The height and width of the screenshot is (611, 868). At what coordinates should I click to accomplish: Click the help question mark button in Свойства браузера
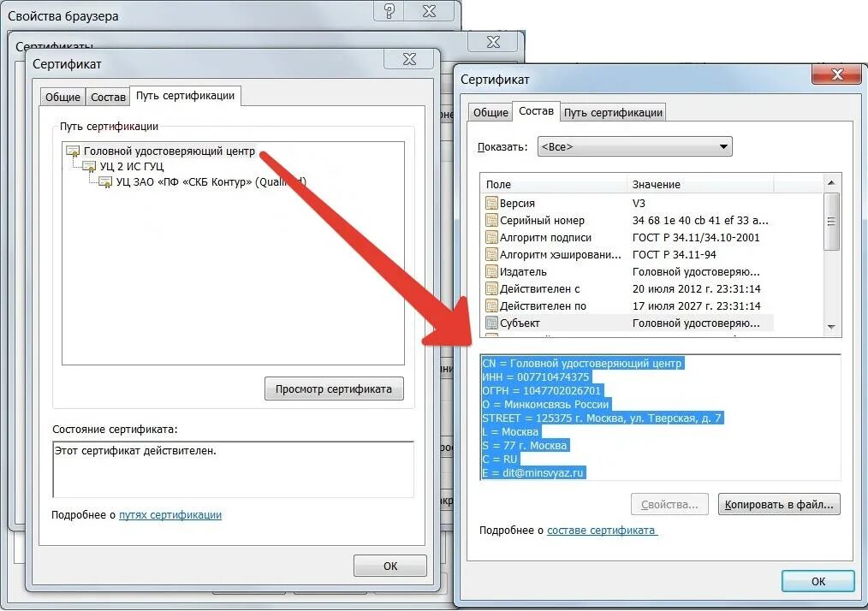point(389,10)
